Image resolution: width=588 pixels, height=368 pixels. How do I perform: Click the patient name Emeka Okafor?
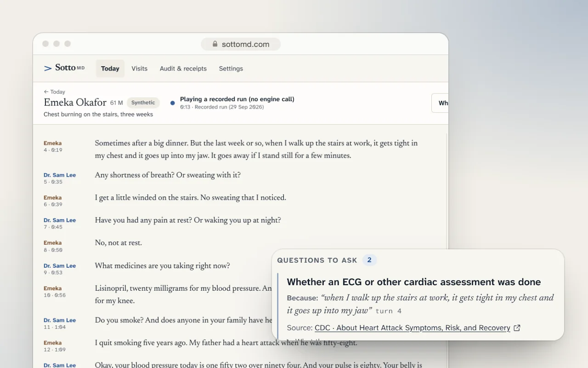tap(75, 103)
